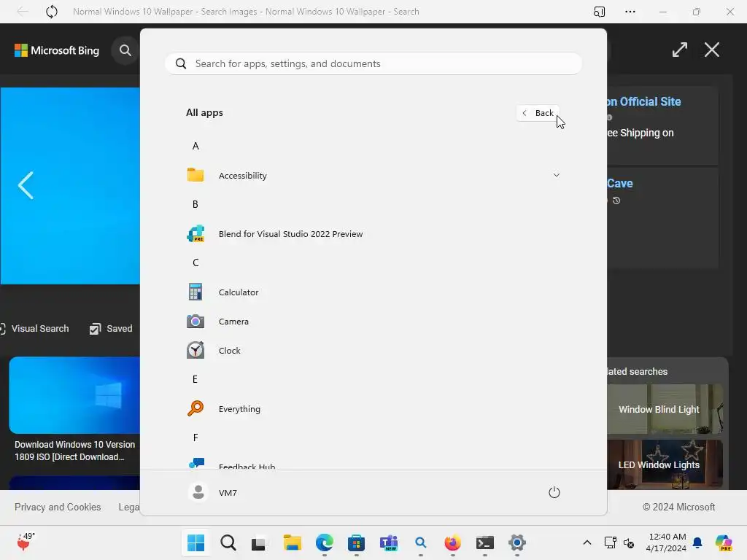The image size is (747, 560).
Task: Open the Calculator app
Action: (x=373, y=292)
